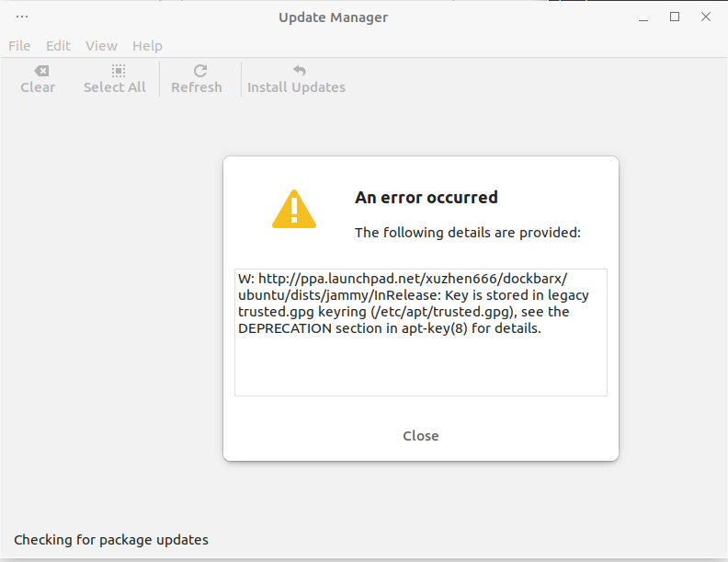Screen dimensions: 728x562
Task: Maximize the Update Manager window
Action: (675, 17)
